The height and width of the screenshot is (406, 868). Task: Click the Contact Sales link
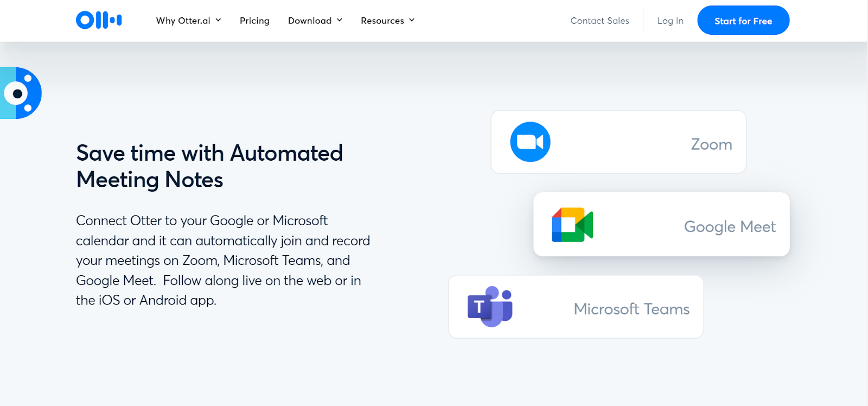(x=599, y=21)
